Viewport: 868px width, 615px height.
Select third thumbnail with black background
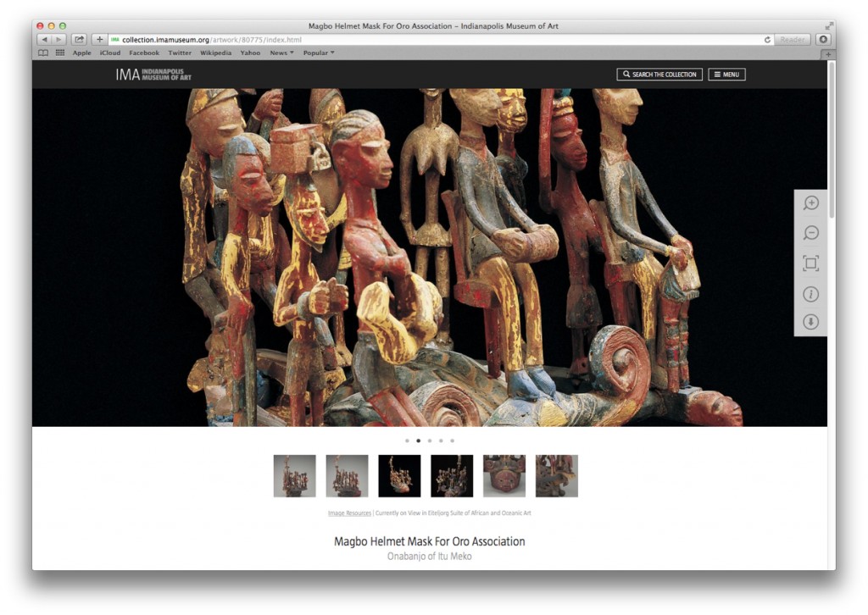pos(400,476)
